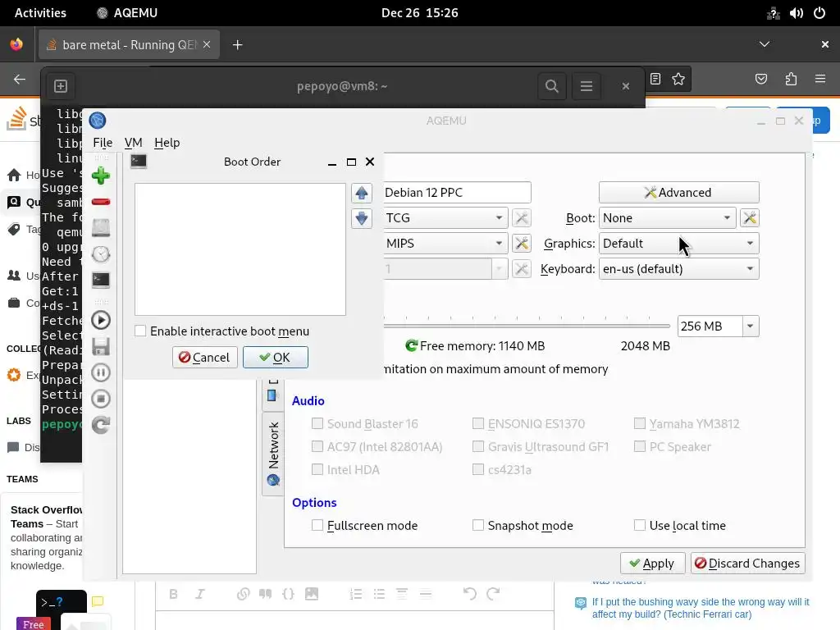Refresh free memory with green arrow icon

pos(412,346)
